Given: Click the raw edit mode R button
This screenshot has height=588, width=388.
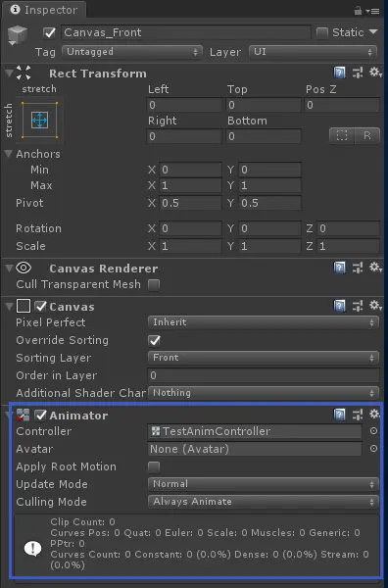Looking at the screenshot, I should click(x=367, y=135).
